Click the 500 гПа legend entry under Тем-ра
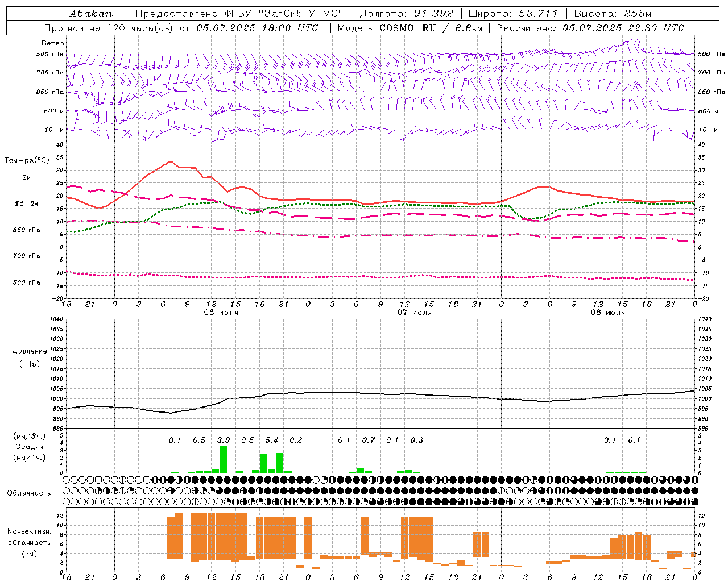The width and height of the screenshot is (728, 582). 27,282
